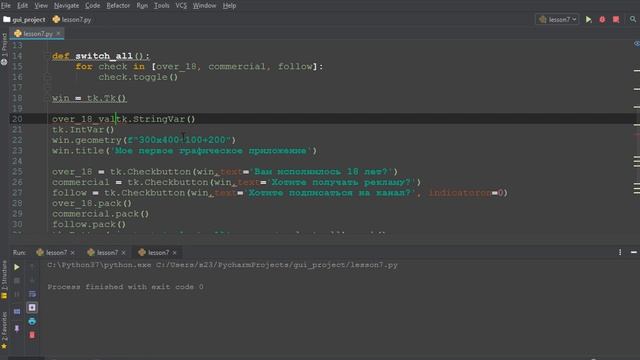The width and height of the screenshot is (640, 360).
Task: Click 'tk.StringVar()' on line 20
Action: pyautogui.click(x=156, y=119)
